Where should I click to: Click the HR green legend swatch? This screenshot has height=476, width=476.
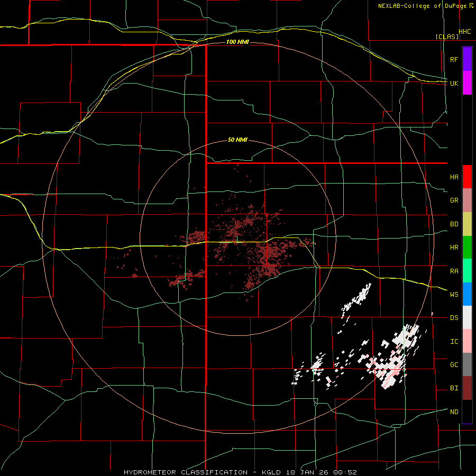467,248
